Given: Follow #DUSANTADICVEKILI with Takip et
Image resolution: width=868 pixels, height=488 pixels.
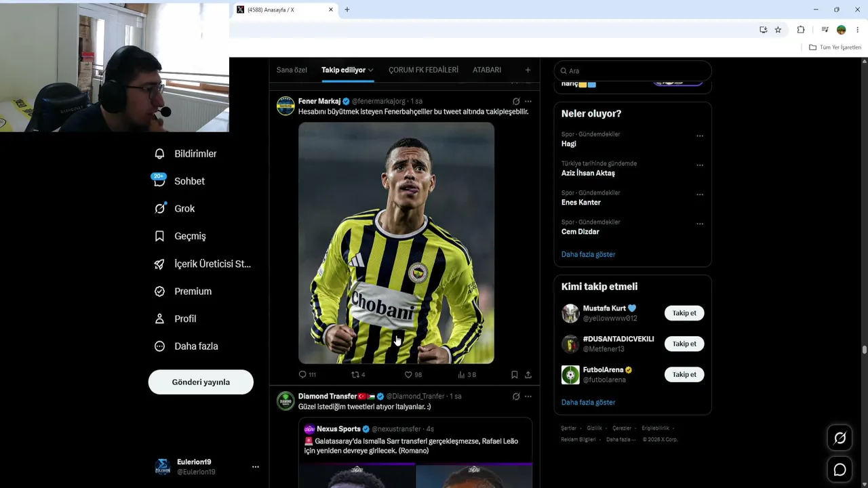Looking at the screenshot, I should click(684, 344).
